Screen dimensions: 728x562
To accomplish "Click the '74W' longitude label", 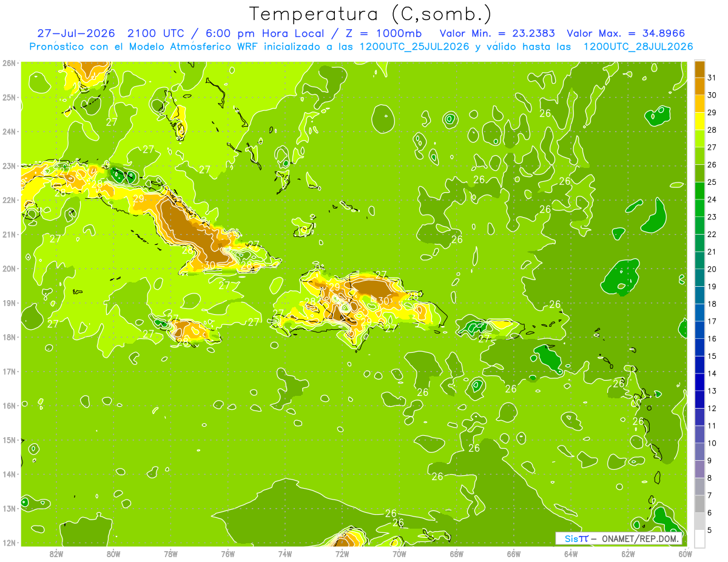I will (285, 554).
